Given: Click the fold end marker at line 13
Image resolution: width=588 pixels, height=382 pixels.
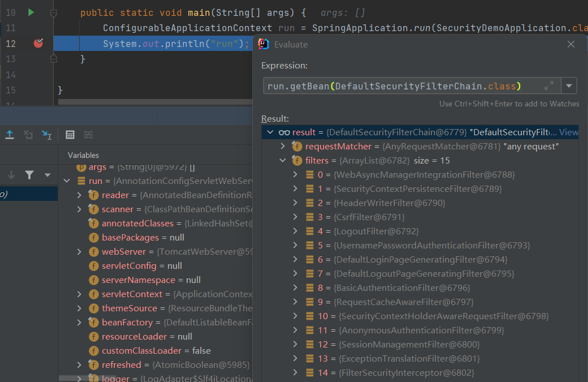Looking at the screenshot, I should coord(54,58).
